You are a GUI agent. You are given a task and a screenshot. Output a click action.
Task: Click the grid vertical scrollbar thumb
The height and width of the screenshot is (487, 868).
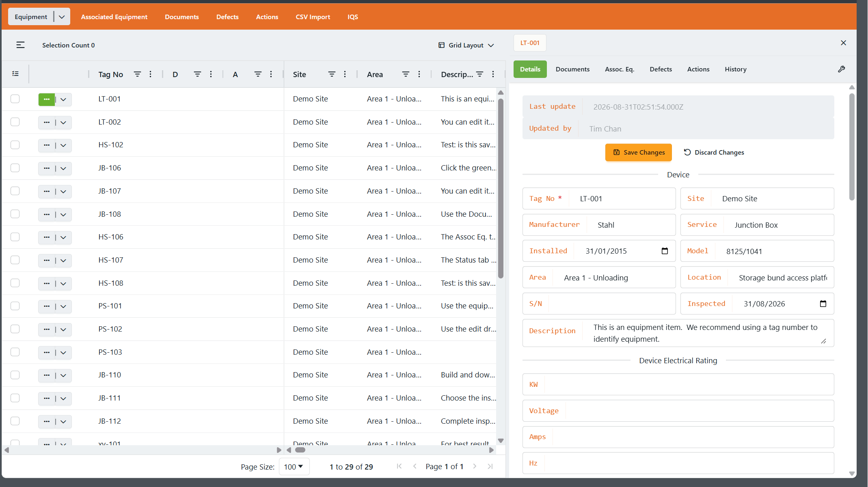(501, 189)
